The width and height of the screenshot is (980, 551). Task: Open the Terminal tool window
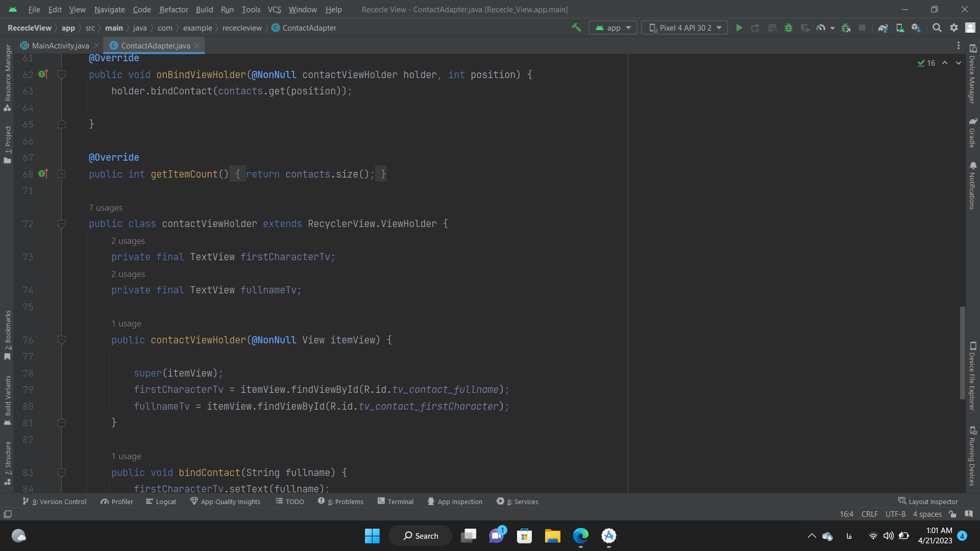click(396, 502)
